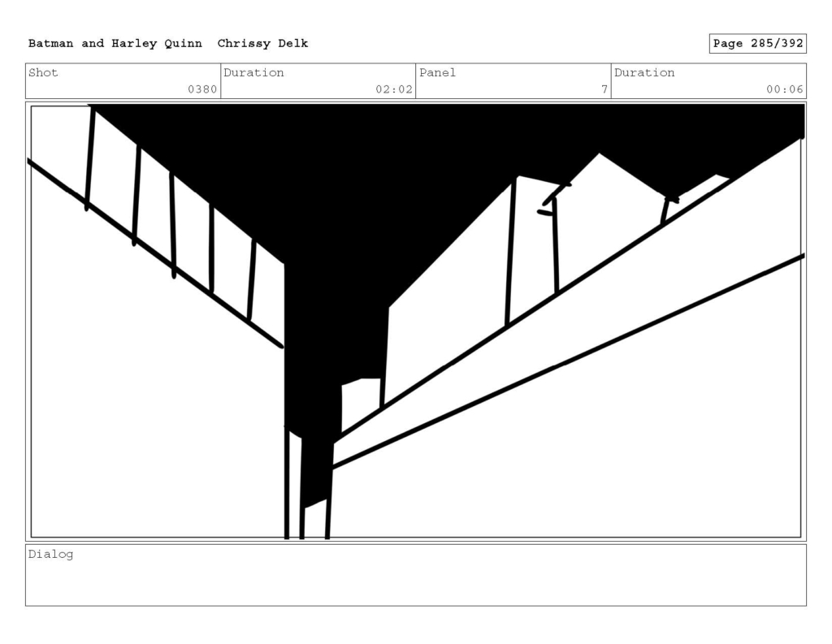Click the shot duration value "02:02"
This screenshot has width=832, height=644.
tap(394, 89)
